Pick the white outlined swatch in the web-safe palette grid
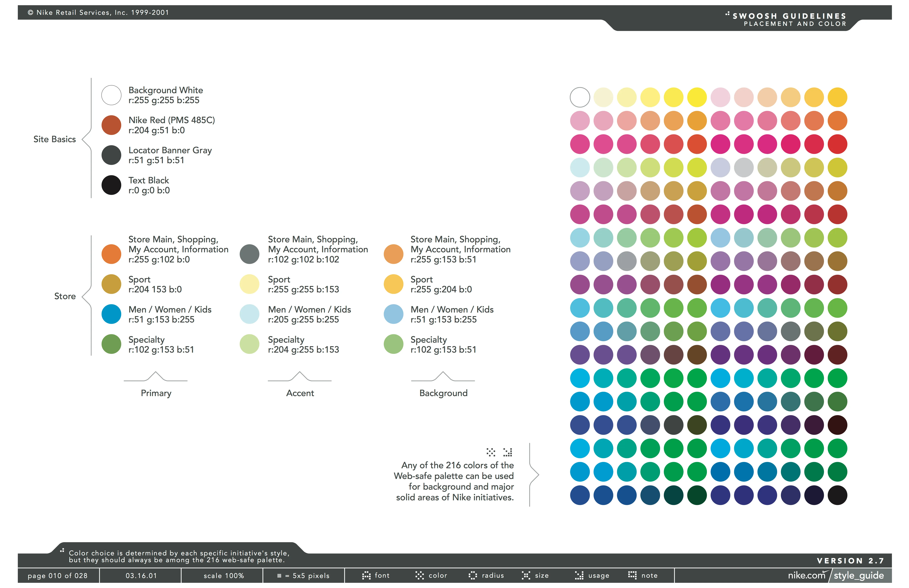 [580, 97]
